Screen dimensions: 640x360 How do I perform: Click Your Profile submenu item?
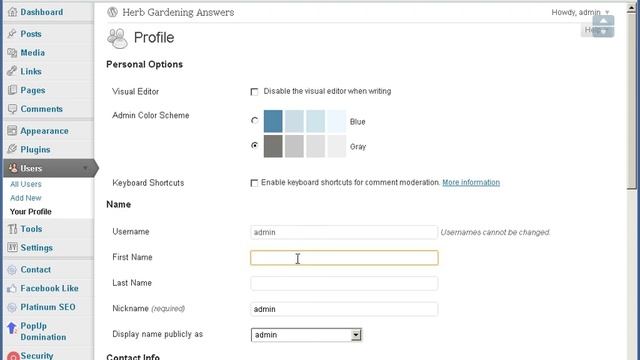[31, 211]
